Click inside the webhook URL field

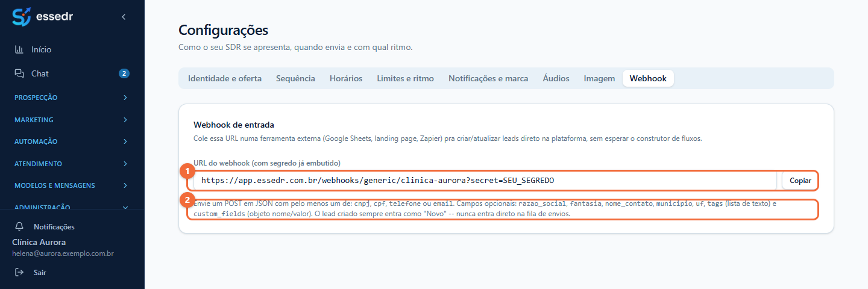coord(485,180)
